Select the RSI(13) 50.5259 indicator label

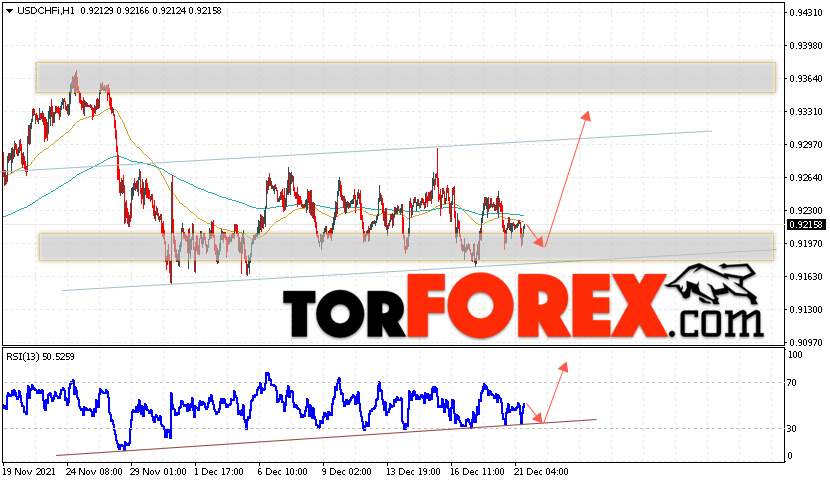40,356
